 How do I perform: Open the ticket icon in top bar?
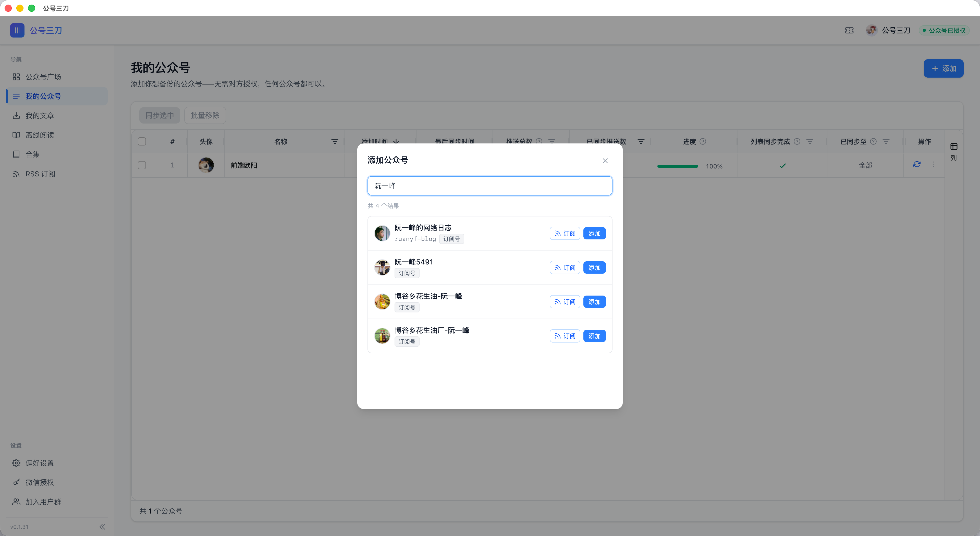tap(849, 30)
